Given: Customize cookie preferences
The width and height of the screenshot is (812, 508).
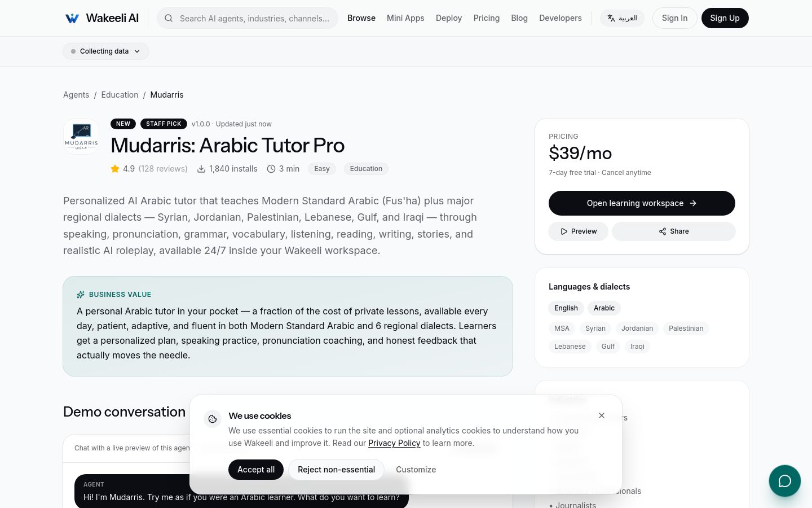Looking at the screenshot, I should (416, 470).
